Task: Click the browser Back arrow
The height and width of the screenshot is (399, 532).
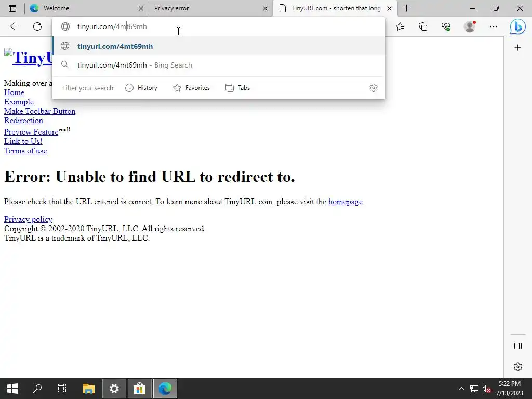Action: (14, 26)
